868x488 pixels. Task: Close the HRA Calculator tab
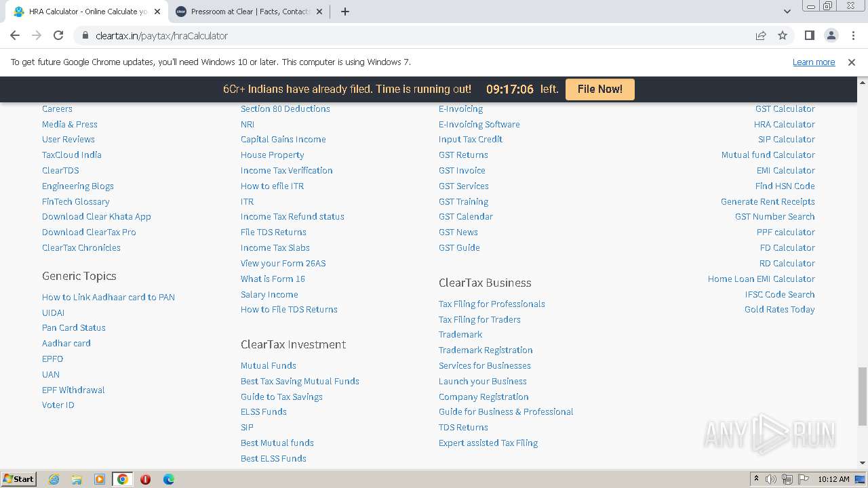point(157,12)
